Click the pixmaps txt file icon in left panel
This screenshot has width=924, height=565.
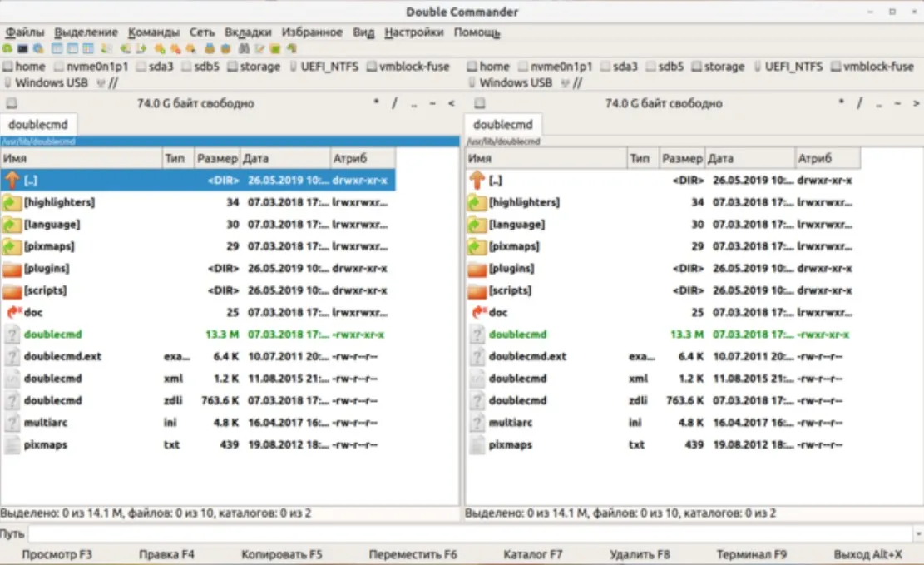(12, 444)
